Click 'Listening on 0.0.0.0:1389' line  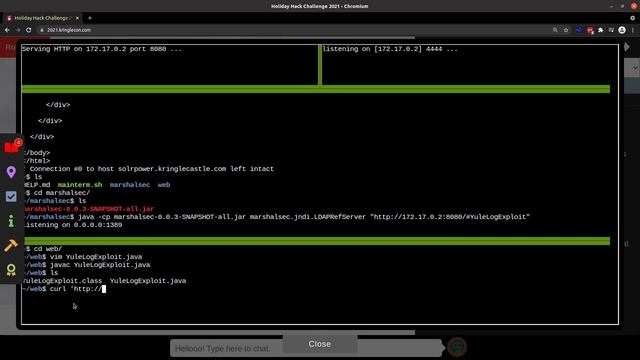pos(73,225)
